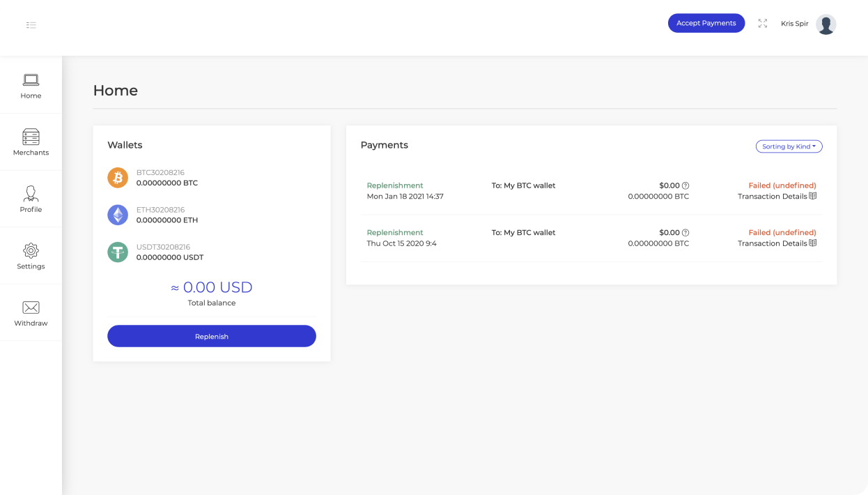The image size is (868, 495).
Task: Select the Tether USDT wallet icon
Action: [x=118, y=252]
